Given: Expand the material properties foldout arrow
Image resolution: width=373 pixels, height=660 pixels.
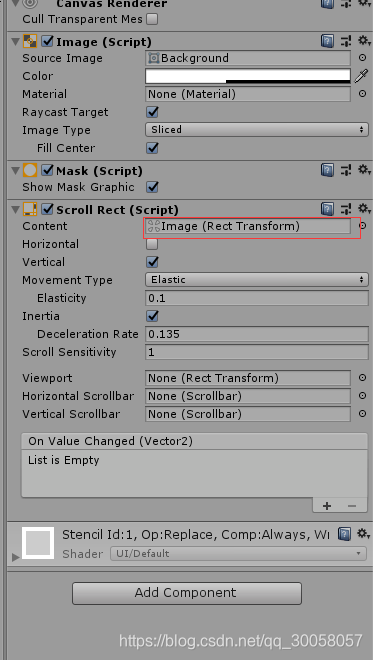Looking at the screenshot, I should [x=16, y=557].
